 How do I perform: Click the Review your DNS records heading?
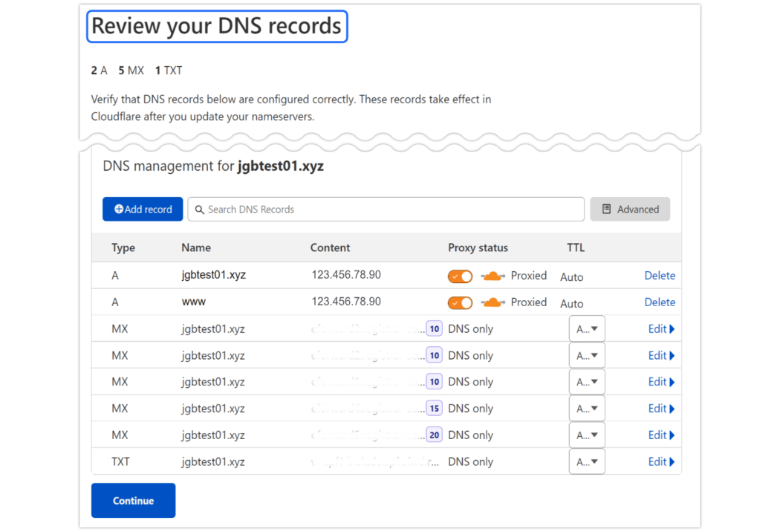click(217, 26)
